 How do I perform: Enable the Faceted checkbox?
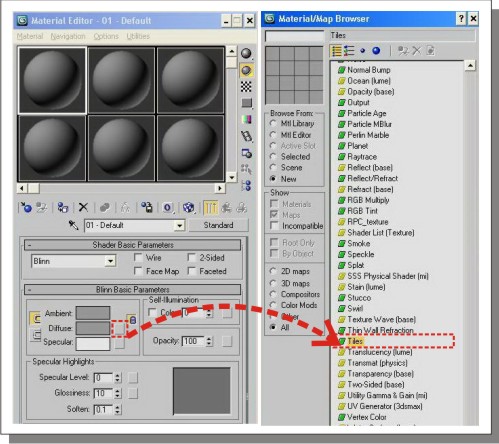(x=192, y=271)
